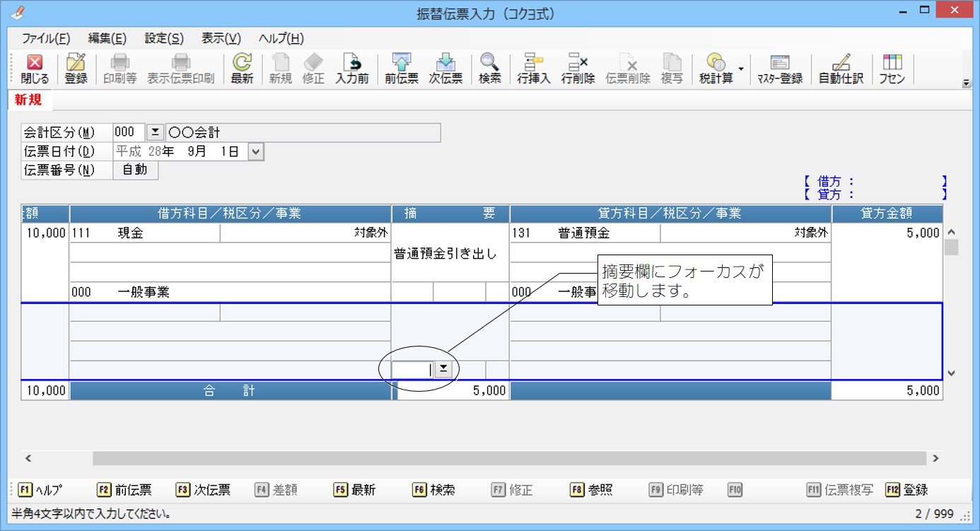Open the 伝票日付 date picker dropdown
Screen dimensions: 980x531
(x=256, y=151)
